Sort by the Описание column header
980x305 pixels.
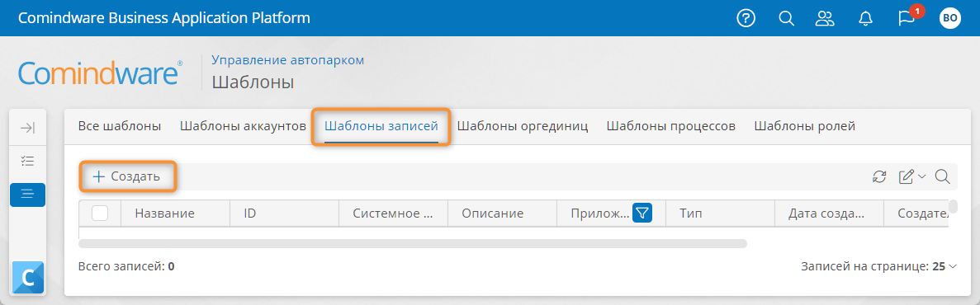(x=502, y=213)
